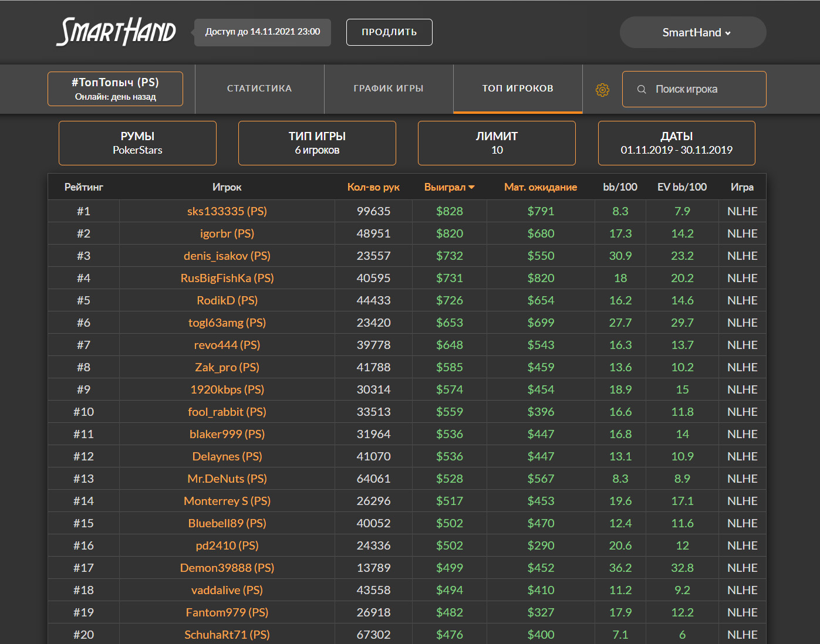Open player Demon39888 (PS)

(x=227, y=568)
